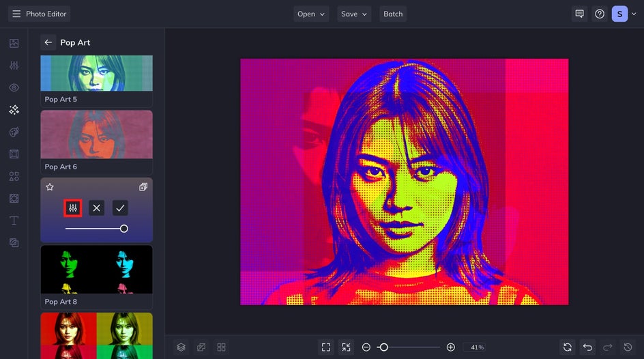Apply the effect with the checkmark button
Screen dimensions: 644x359
pyautogui.click(x=120, y=208)
